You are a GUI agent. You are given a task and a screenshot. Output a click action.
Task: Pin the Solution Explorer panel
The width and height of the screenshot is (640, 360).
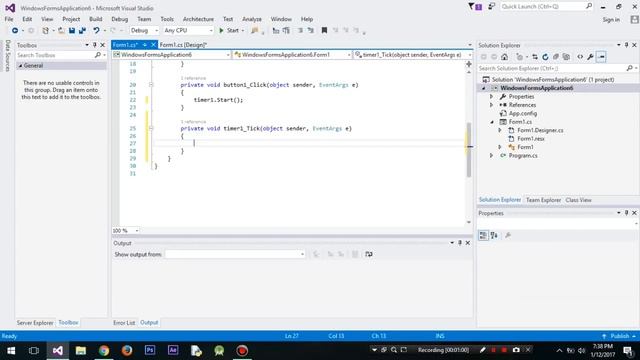click(x=627, y=45)
